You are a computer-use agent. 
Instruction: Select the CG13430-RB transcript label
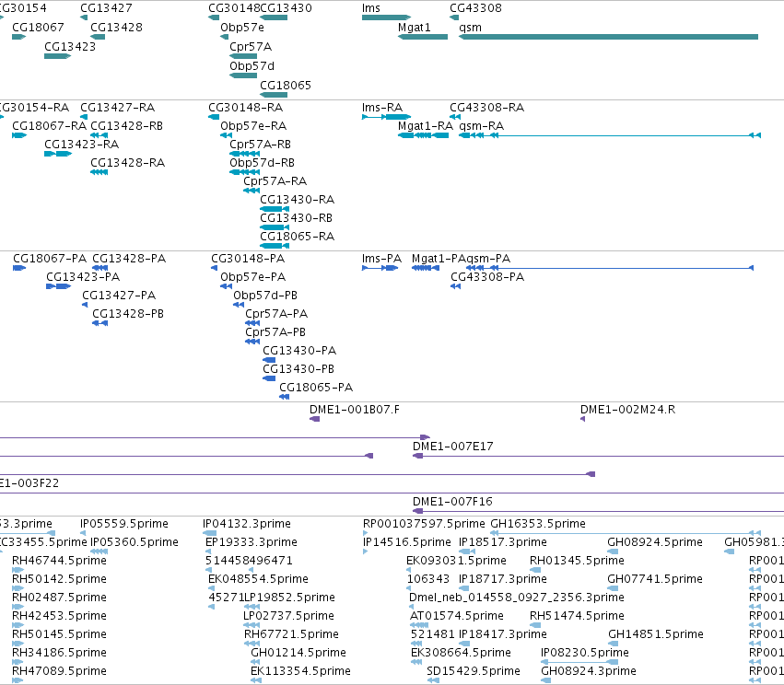pyautogui.click(x=296, y=218)
